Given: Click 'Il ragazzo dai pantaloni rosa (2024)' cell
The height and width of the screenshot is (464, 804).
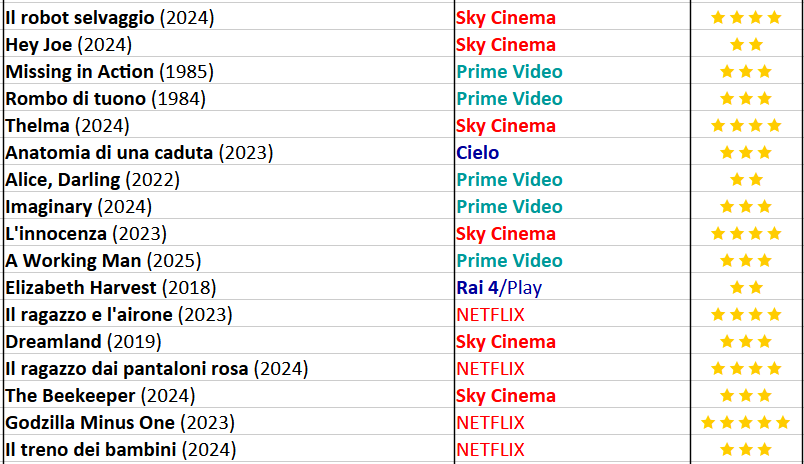Looking at the screenshot, I should [x=229, y=368].
